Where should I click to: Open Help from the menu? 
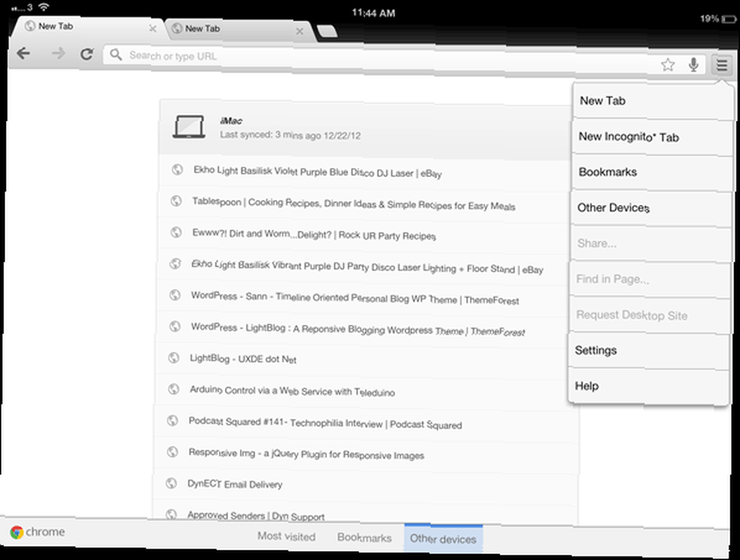648,386
